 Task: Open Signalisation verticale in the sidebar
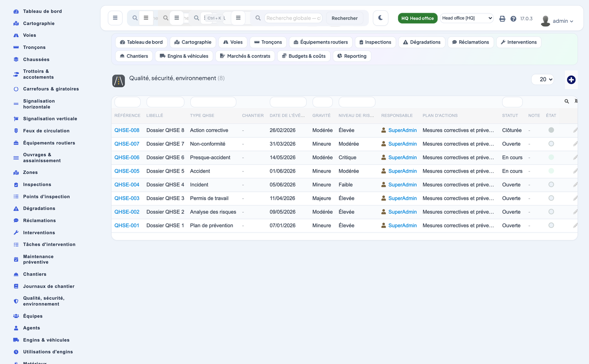coord(50,119)
